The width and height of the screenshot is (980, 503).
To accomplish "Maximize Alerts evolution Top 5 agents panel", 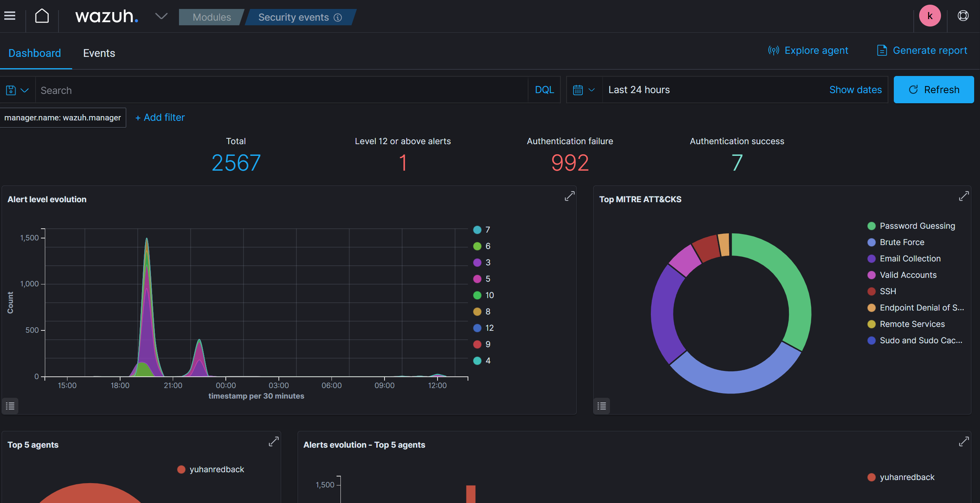I will pos(964,441).
